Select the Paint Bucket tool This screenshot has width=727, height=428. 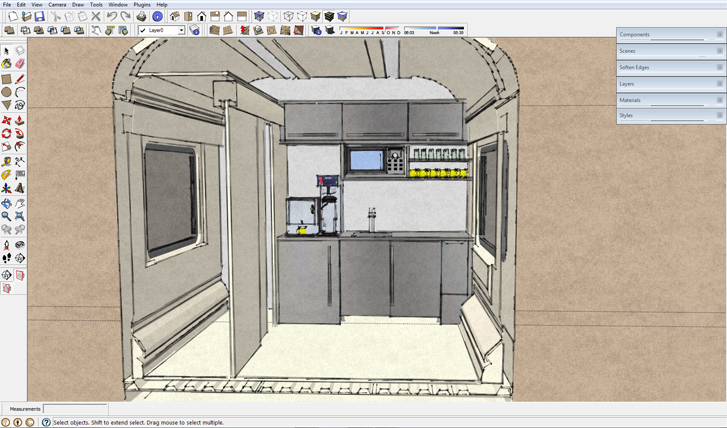[6, 64]
